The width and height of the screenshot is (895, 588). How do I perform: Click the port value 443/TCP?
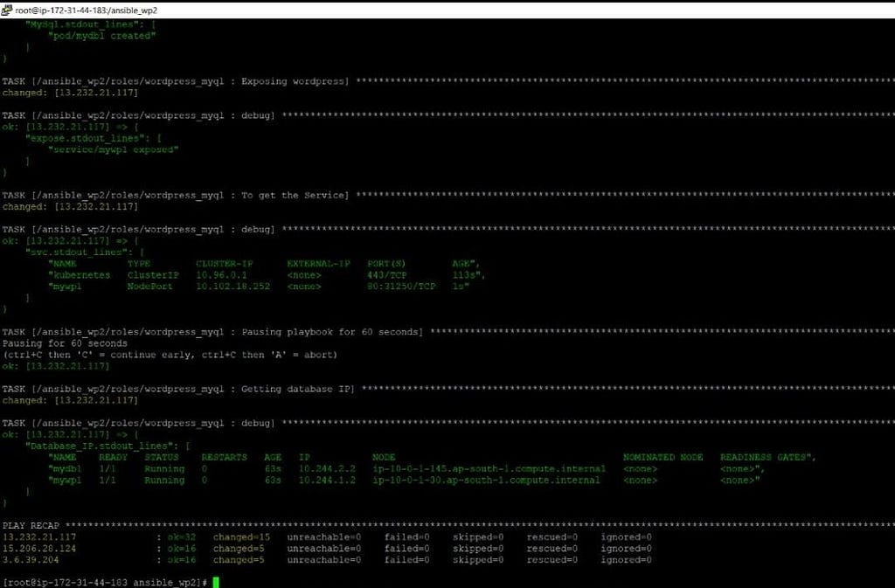(x=387, y=275)
